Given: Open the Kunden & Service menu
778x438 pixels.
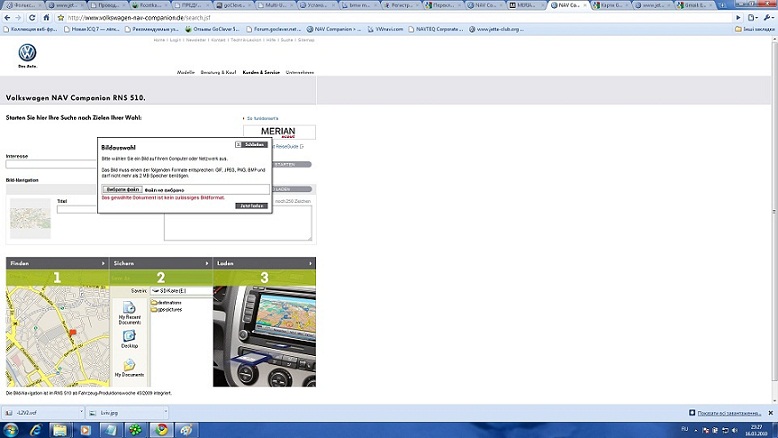Looking at the screenshot, I should coord(261,72).
